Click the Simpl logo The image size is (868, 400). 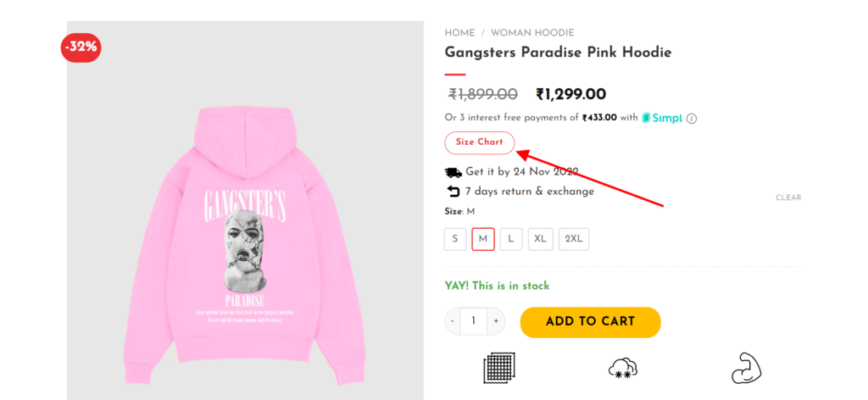(662, 118)
